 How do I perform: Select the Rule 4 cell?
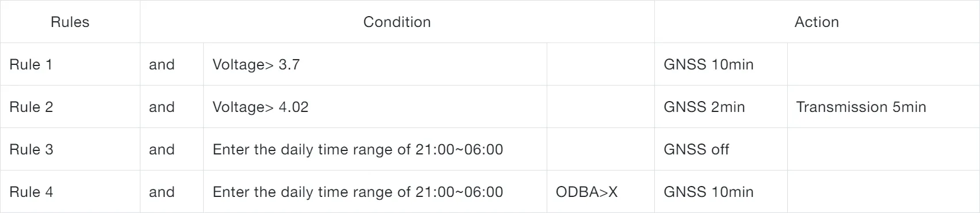click(70, 192)
